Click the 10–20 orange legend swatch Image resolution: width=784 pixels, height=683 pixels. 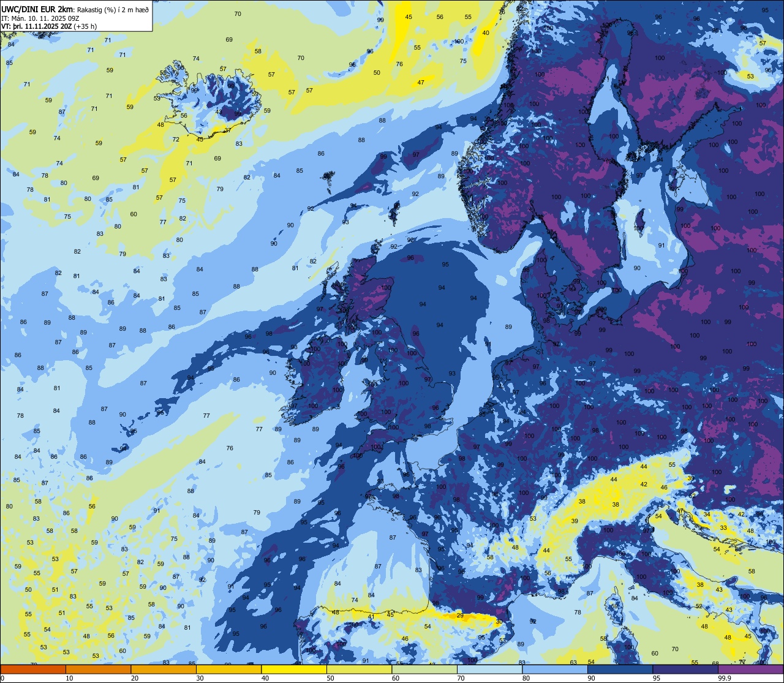pyautogui.click(x=98, y=669)
